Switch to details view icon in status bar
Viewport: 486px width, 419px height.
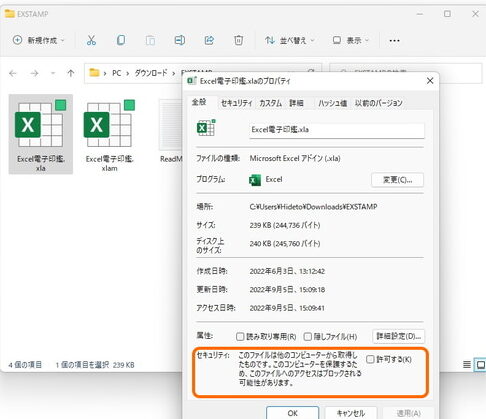coord(467,365)
